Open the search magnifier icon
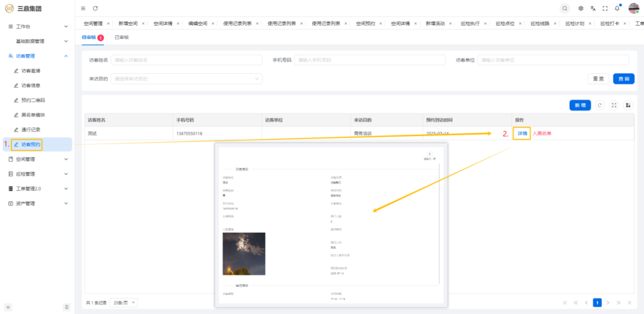The height and width of the screenshot is (314, 644). [565, 8]
